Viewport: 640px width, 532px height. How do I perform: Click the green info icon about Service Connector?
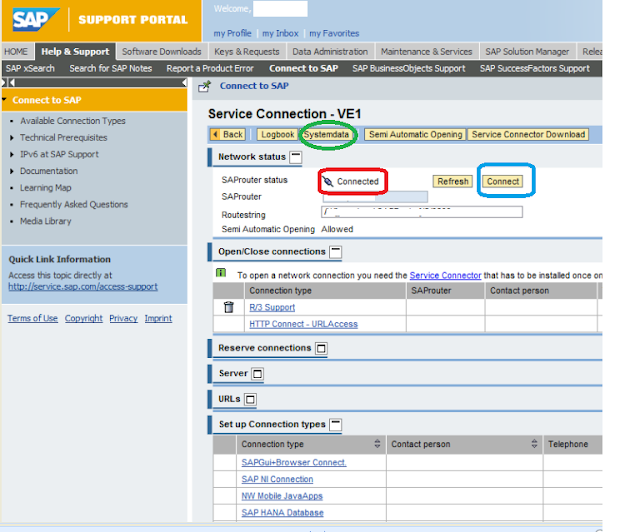(x=221, y=272)
